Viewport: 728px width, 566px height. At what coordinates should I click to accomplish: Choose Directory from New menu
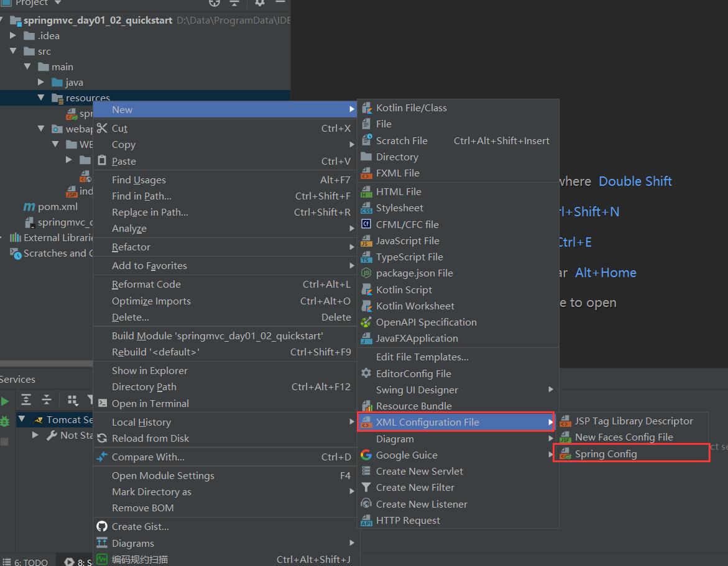pos(458,157)
